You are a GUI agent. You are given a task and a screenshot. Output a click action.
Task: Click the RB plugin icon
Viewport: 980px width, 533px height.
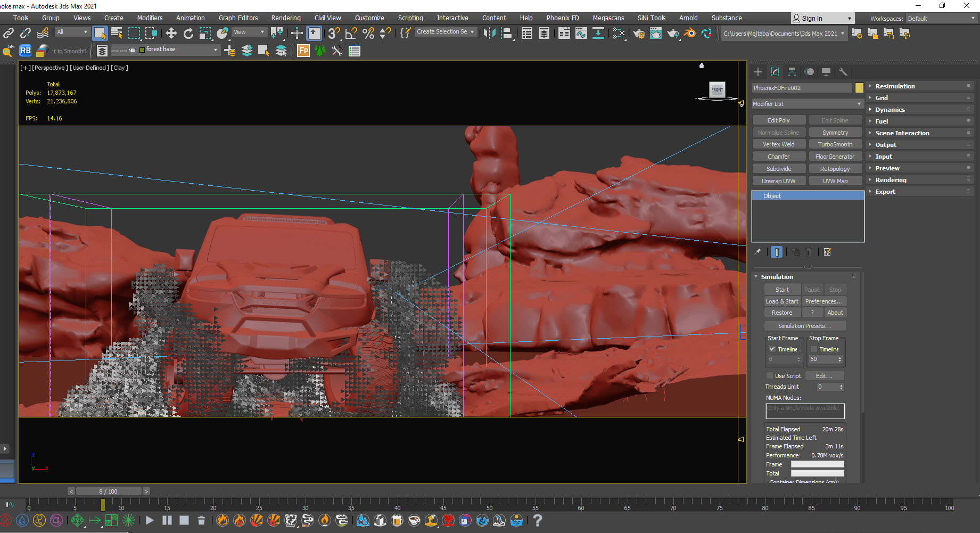25,51
